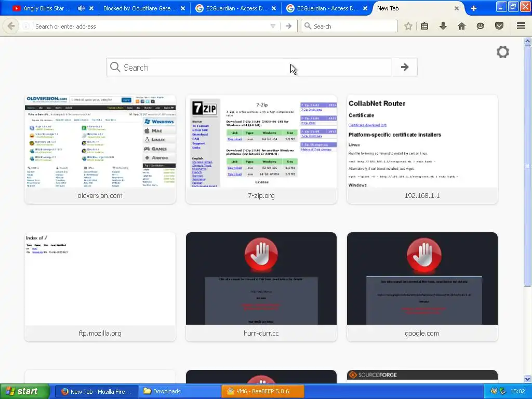Open the google.com tile
Image resolution: width=532 pixels, height=399 pixels.
pyautogui.click(x=422, y=287)
